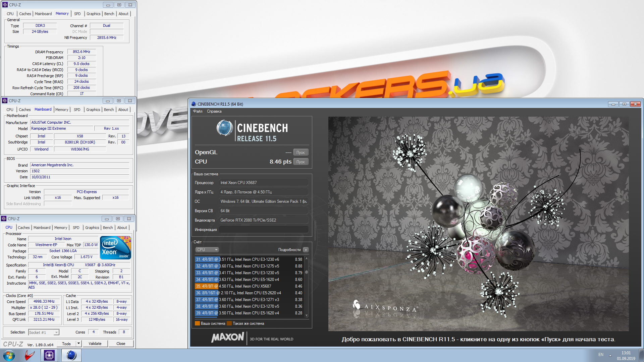The width and height of the screenshot is (644, 362).
Task: Click the rendered scene preview image
Action: [x=478, y=224]
